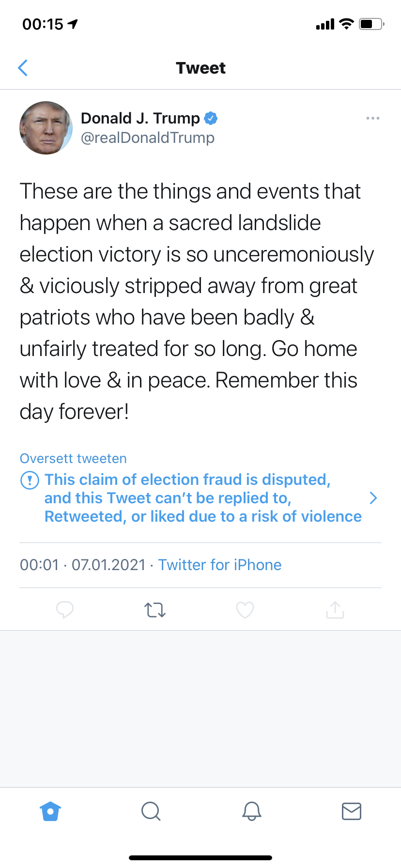Open the Messages envelope tab

click(352, 811)
